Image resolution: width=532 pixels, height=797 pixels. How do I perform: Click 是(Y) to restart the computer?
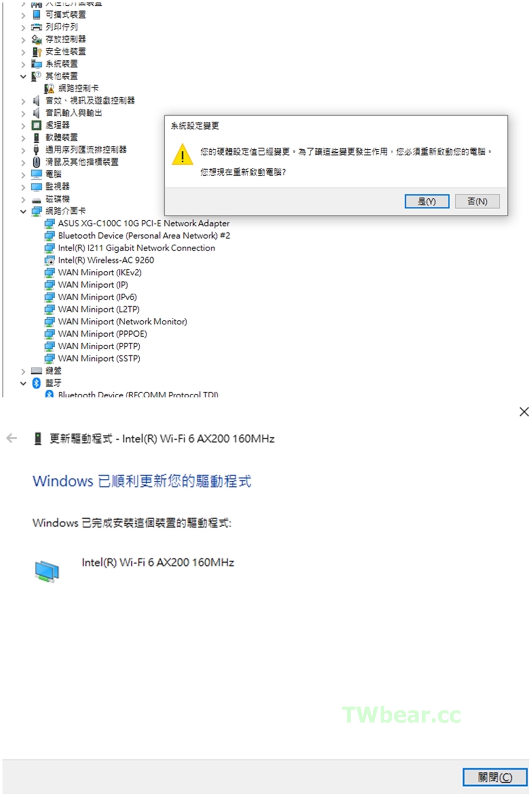pyautogui.click(x=427, y=201)
